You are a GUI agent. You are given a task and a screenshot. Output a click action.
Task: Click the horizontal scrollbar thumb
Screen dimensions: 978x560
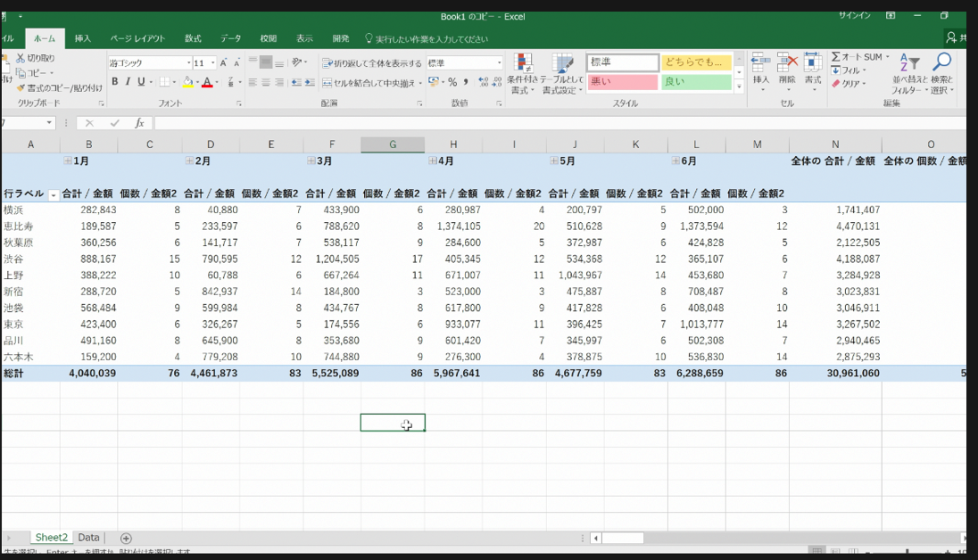(x=623, y=538)
